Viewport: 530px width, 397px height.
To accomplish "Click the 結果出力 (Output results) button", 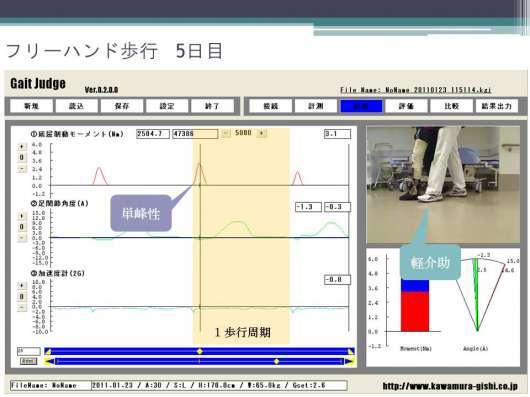I will pyautogui.click(x=497, y=106).
